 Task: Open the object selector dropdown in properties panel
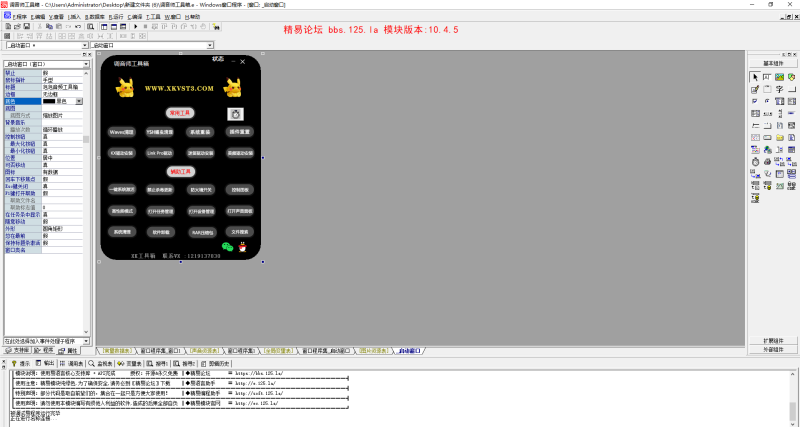[86, 64]
